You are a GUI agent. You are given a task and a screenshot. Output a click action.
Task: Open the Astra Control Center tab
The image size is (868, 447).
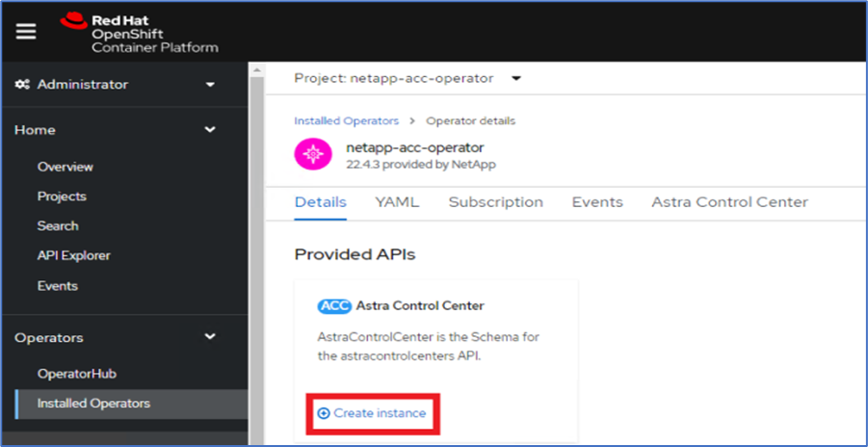[729, 202]
